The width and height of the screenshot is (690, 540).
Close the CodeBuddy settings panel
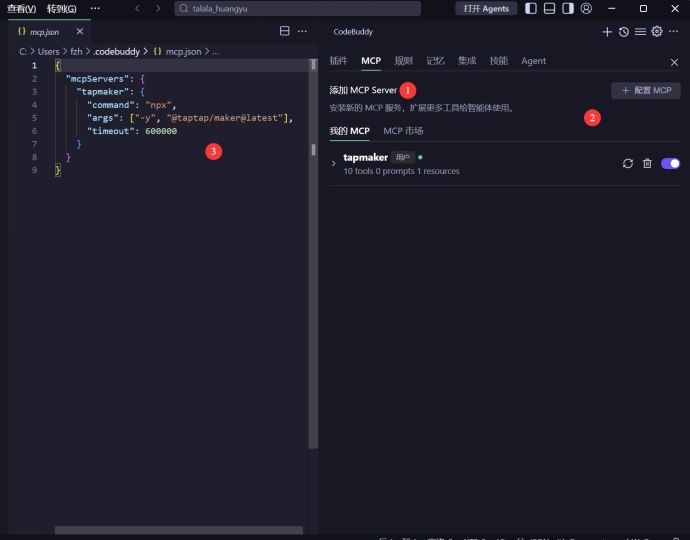(x=674, y=62)
